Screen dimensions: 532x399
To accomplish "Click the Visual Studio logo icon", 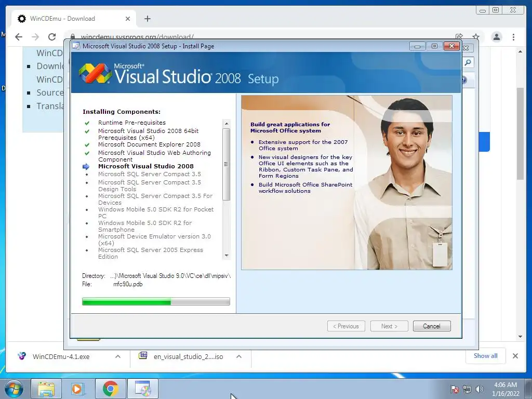I will pyautogui.click(x=95, y=73).
